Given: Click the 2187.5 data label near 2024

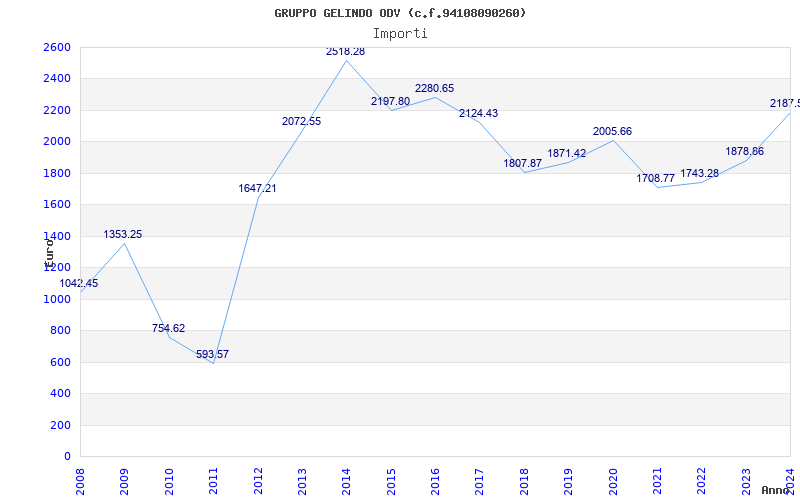Looking at the screenshot, I should pyautogui.click(x=785, y=104).
